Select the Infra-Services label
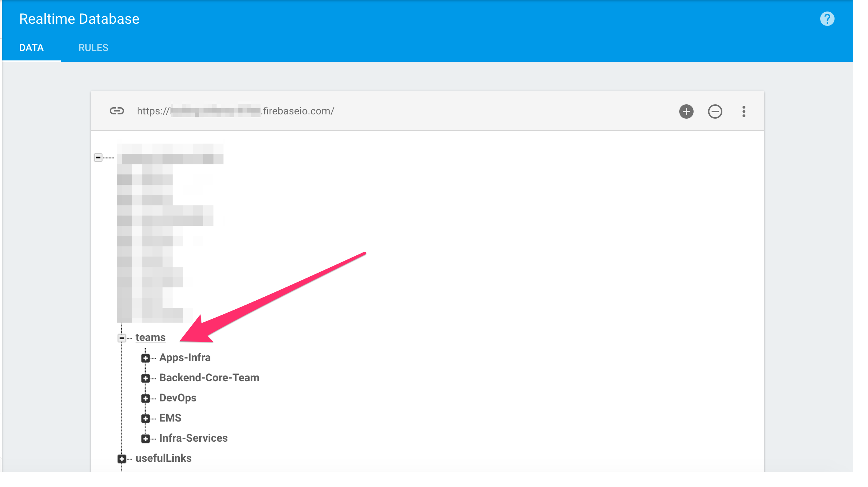Image resolution: width=868 pixels, height=487 pixels. pyautogui.click(x=193, y=438)
